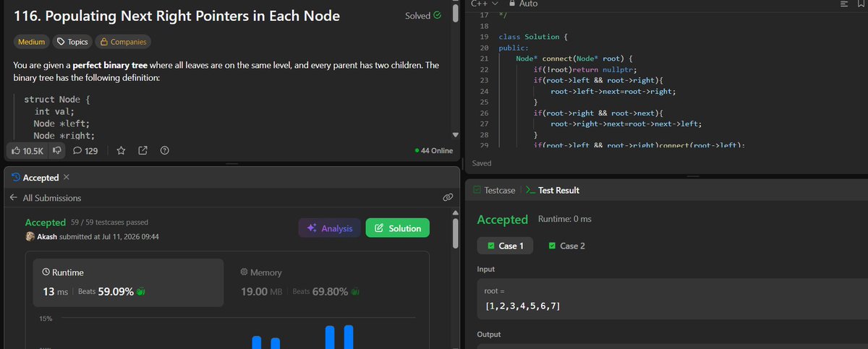
Task: Select Case 2 result
Action: tap(566, 246)
